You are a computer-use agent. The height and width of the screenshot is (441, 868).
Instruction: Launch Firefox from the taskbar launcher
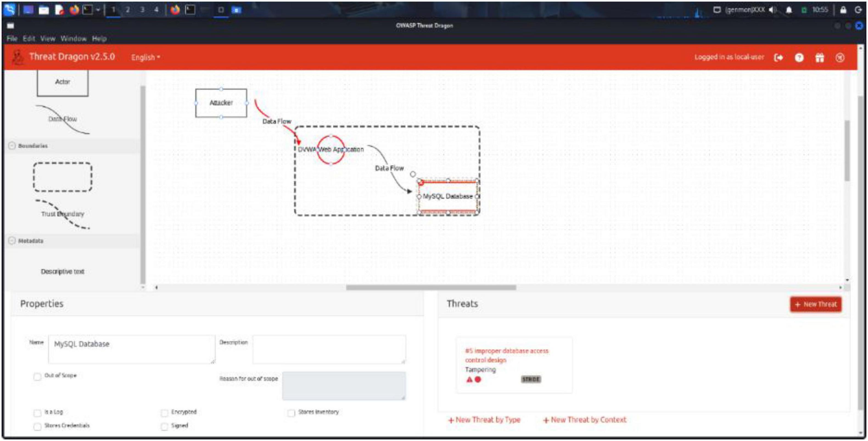(74, 10)
